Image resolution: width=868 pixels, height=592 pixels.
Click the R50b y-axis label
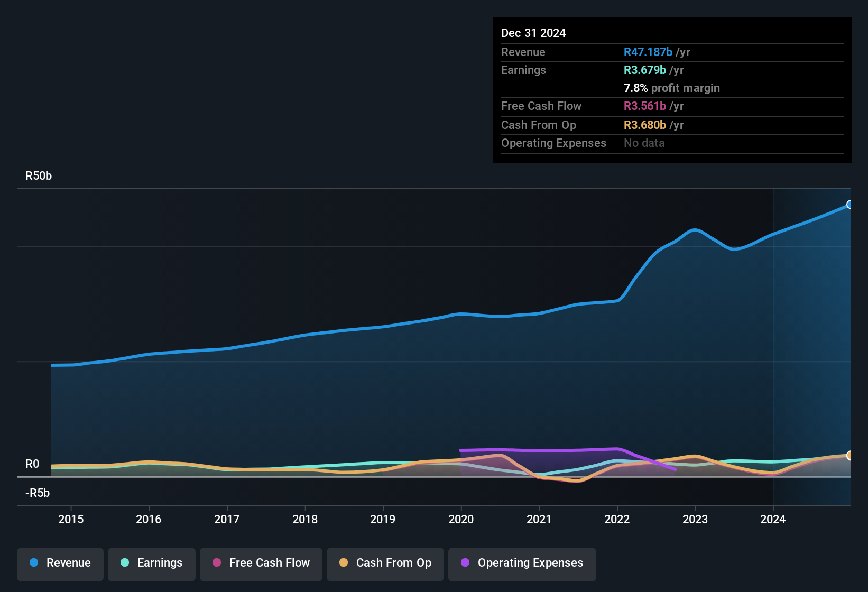tap(39, 176)
